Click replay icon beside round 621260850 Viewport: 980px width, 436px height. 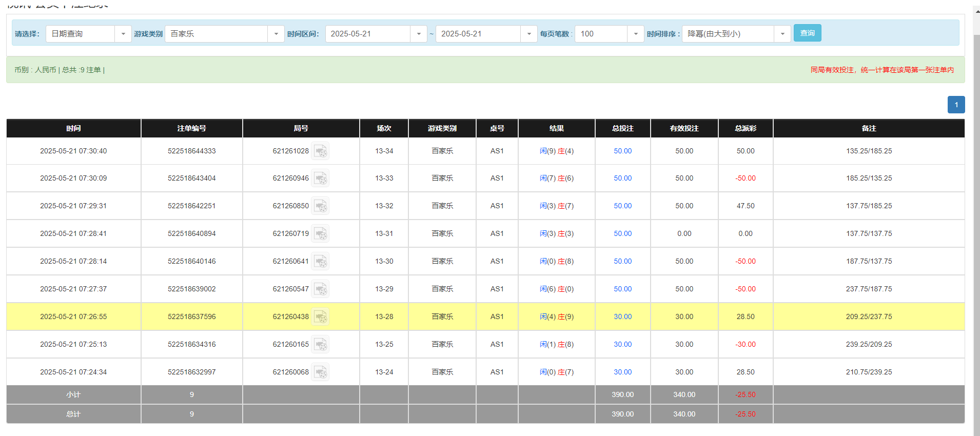click(x=321, y=206)
